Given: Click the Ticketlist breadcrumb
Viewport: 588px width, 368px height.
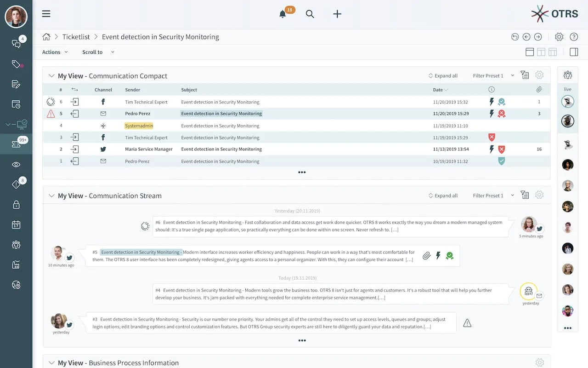Looking at the screenshot, I should click(x=76, y=37).
